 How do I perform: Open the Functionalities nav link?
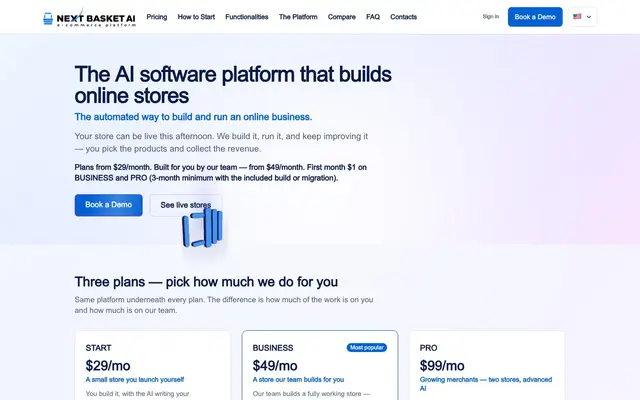(247, 17)
